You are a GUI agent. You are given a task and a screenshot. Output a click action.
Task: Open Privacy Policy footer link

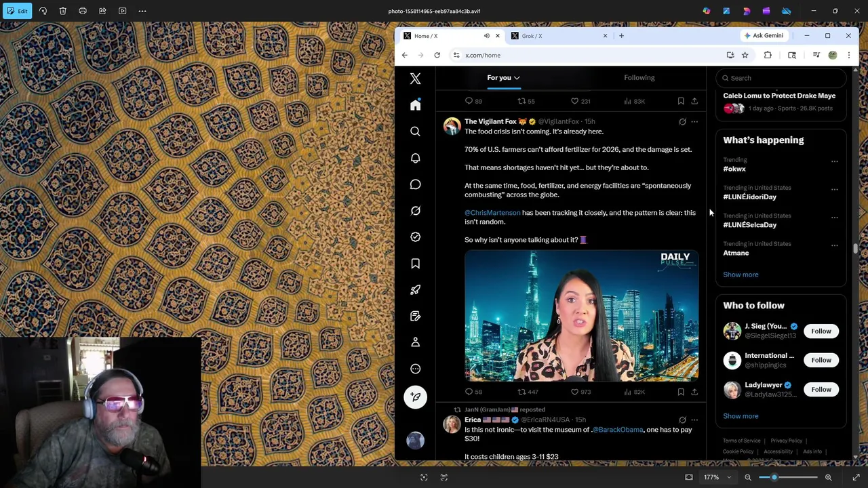786,441
